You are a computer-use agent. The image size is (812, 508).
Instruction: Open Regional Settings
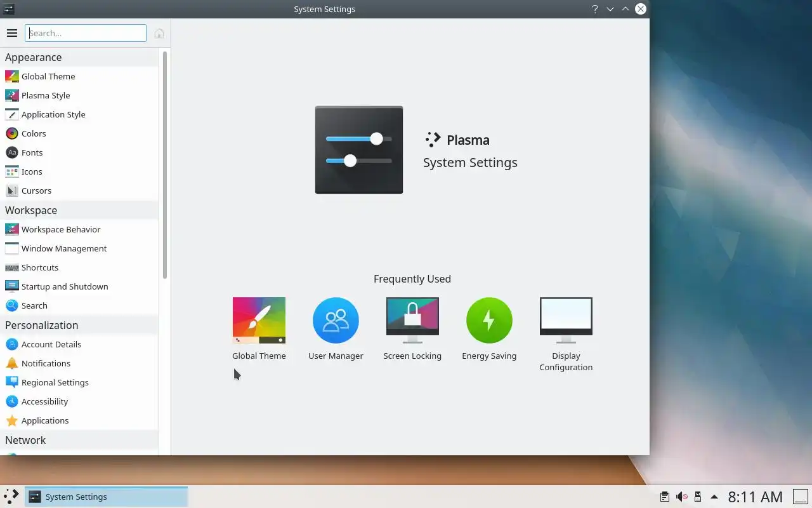[x=79, y=382]
